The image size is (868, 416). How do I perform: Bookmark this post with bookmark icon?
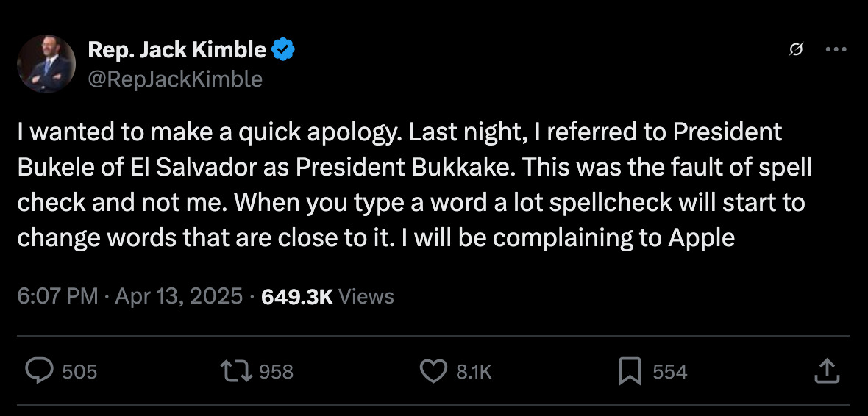pyautogui.click(x=630, y=371)
